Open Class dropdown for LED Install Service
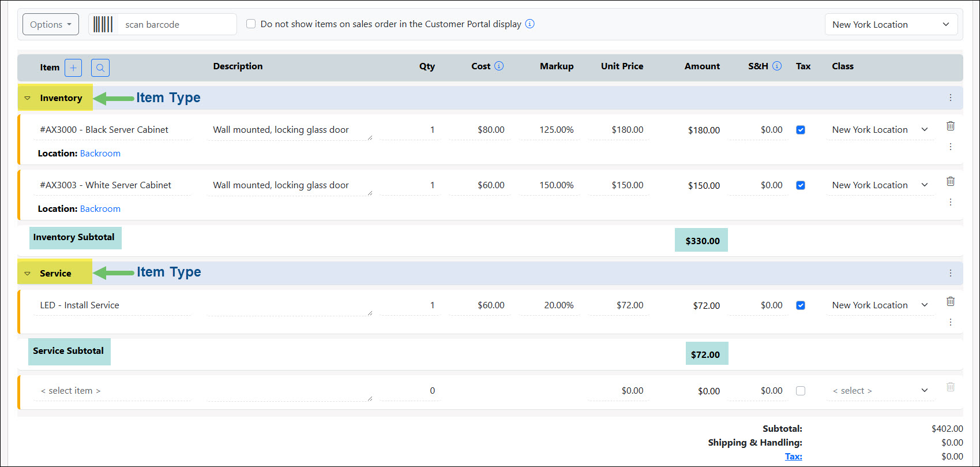 point(880,305)
